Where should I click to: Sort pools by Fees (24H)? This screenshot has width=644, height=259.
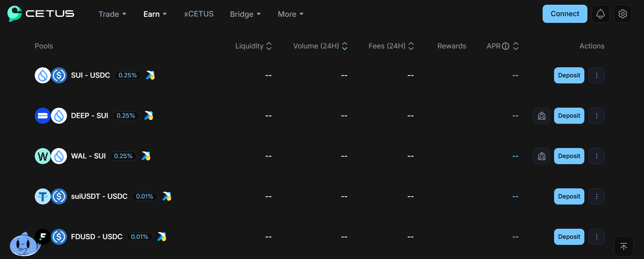(391, 46)
